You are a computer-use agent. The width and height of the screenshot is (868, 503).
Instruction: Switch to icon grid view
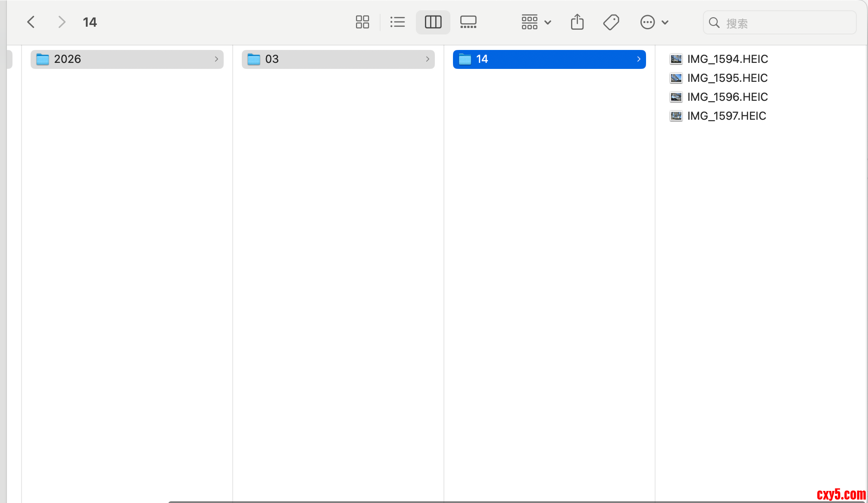[362, 22]
